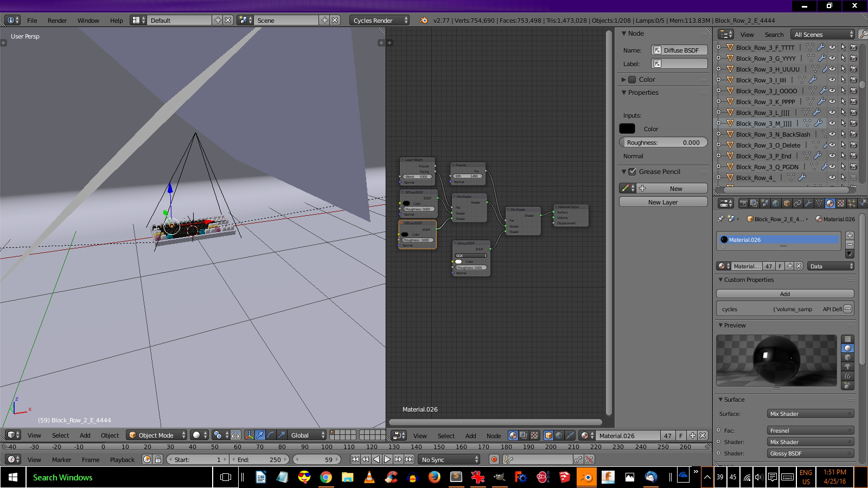Enable the rotate manipulator arc icon
868x488 pixels.
point(271,435)
